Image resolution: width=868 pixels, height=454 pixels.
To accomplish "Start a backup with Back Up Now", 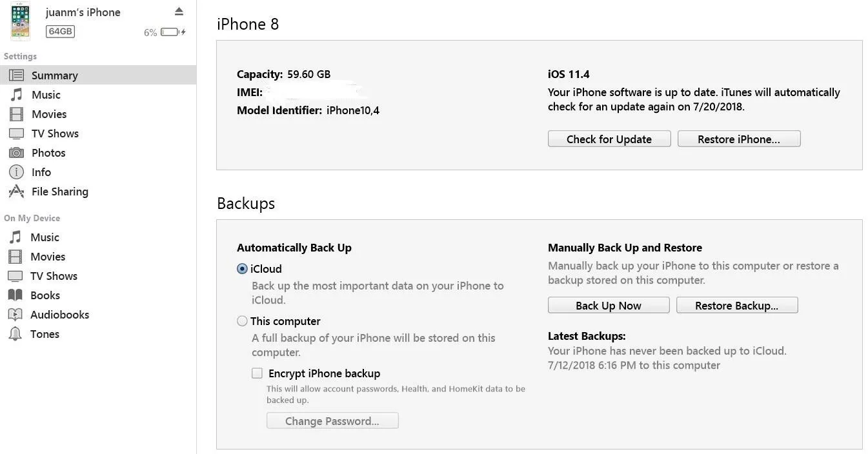I will pyautogui.click(x=609, y=305).
